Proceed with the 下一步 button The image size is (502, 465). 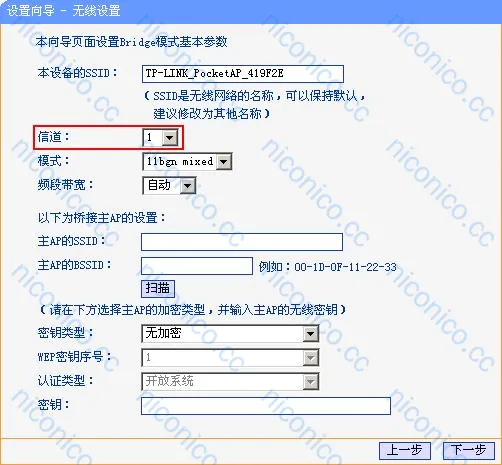click(469, 450)
